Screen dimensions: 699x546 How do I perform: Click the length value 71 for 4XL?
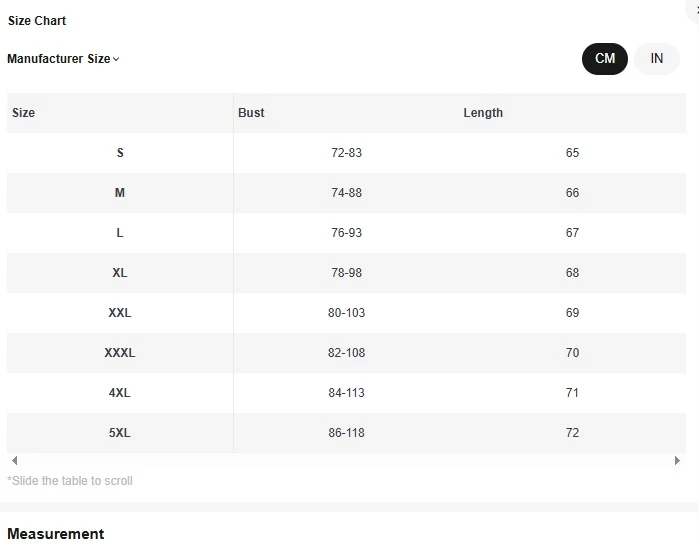[572, 393]
